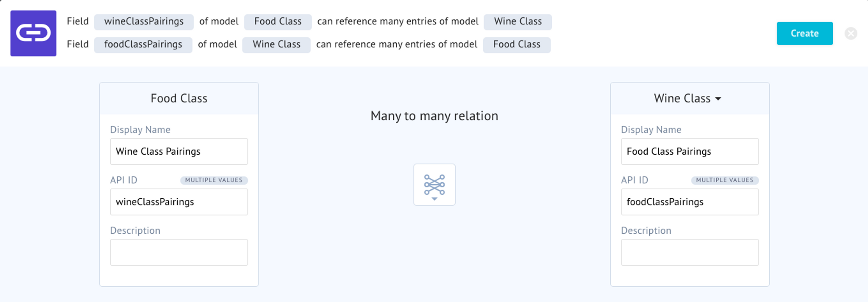Image resolution: width=868 pixels, height=302 pixels.
Task: Toggle Multiple Values badge for Food Class
Action: (x=214, y=180)
